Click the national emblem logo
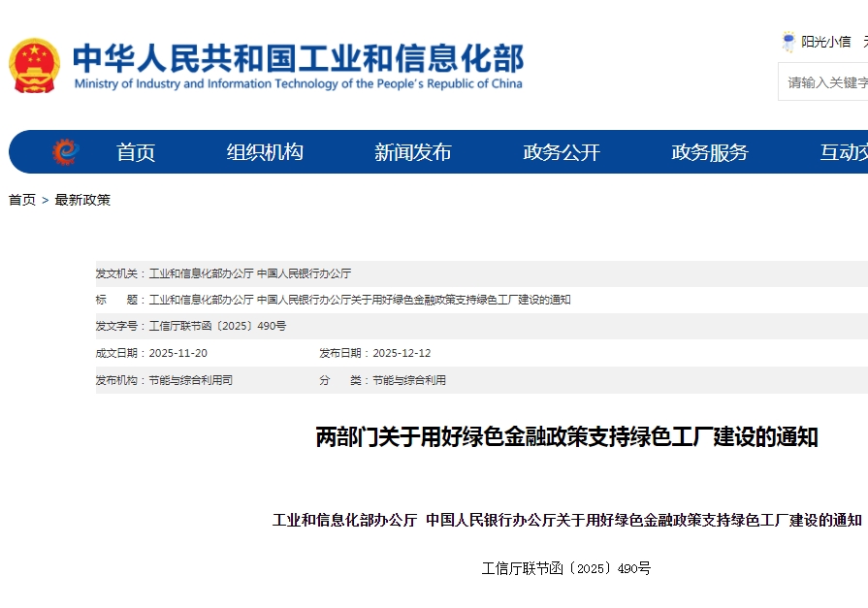The height and width of the screenshot is (608, 868). coord(34,66)
